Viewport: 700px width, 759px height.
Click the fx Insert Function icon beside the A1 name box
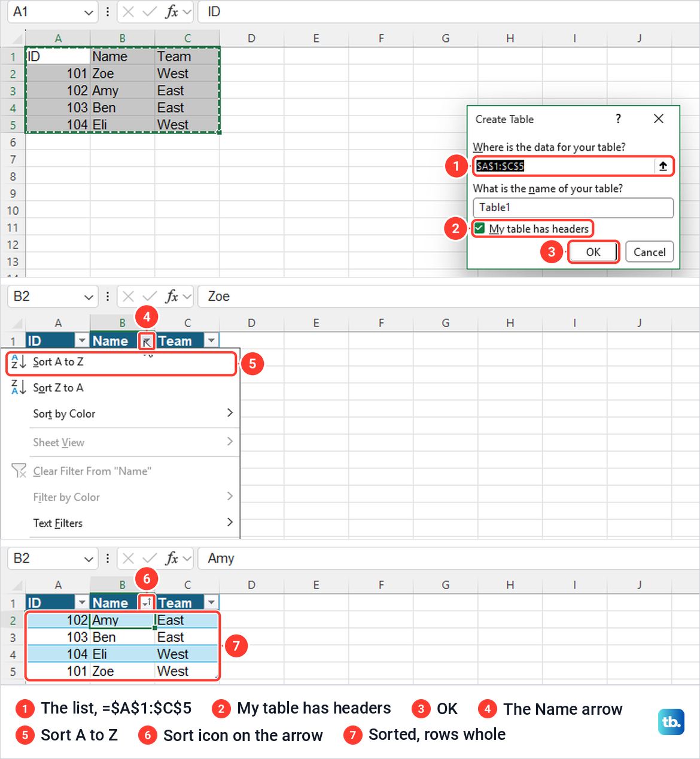pyautogui.click(x=172, y=11)
